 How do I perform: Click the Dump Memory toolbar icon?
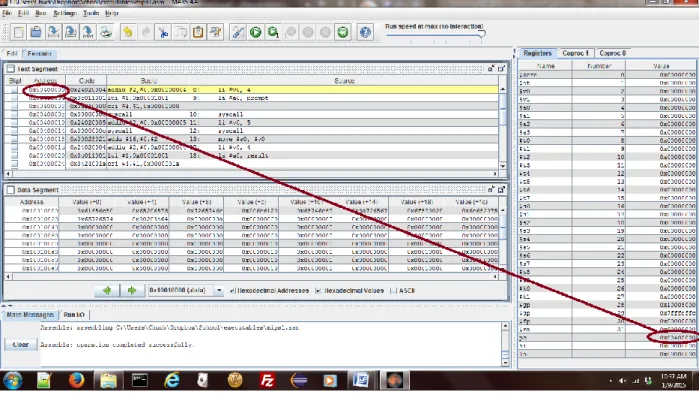pos(88,32)
